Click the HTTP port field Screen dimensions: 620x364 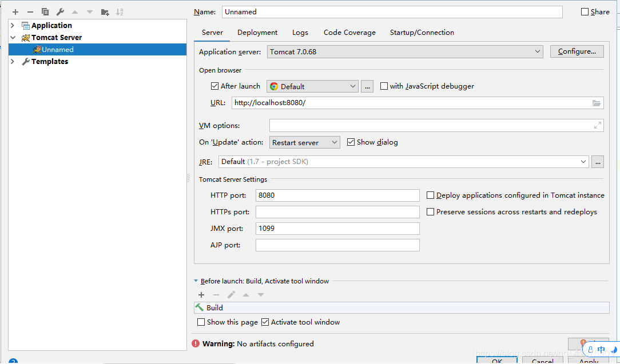(x=337, y=195)
